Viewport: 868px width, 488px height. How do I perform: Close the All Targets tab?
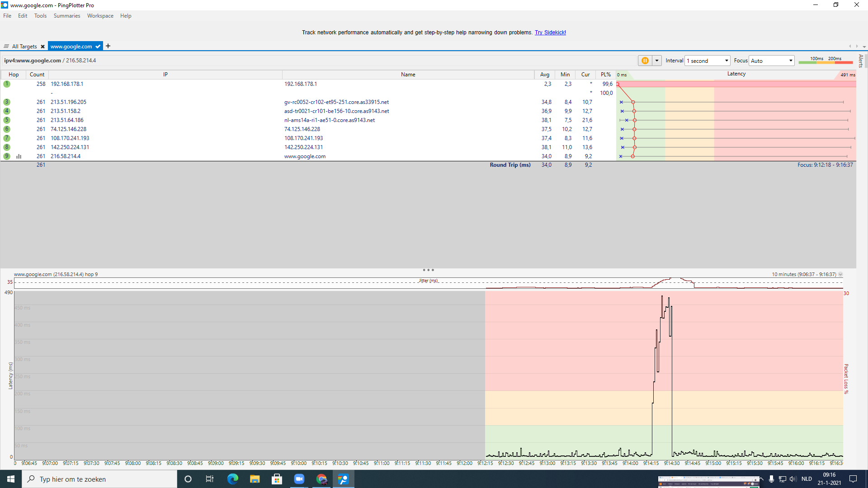tap(42, 47)
